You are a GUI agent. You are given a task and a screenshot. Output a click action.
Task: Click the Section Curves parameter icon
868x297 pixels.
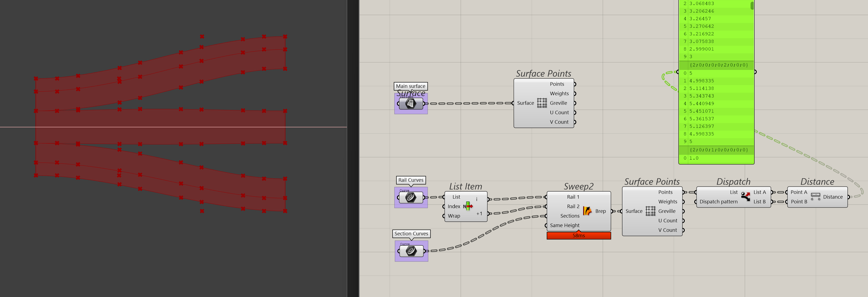click(x=411, y=251)
